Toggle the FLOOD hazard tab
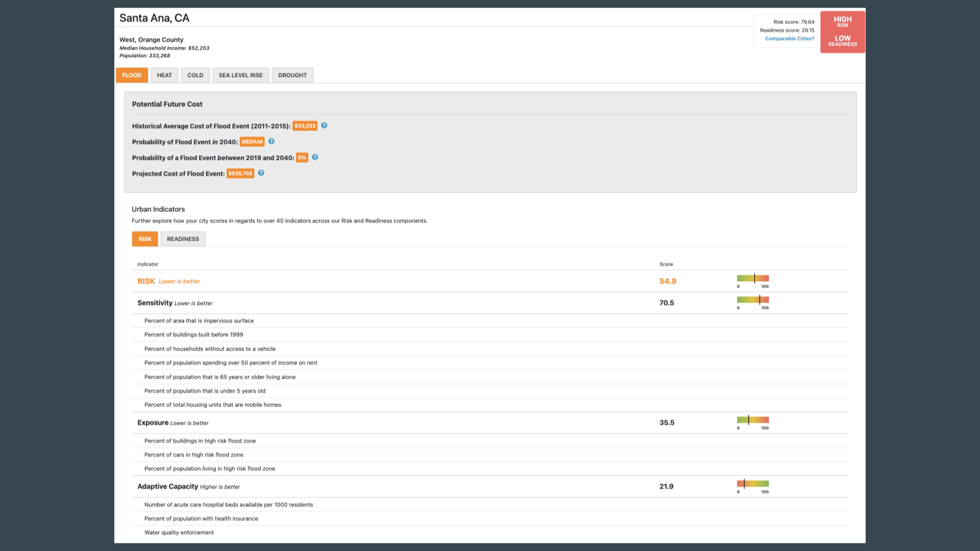 click(132, 74)
